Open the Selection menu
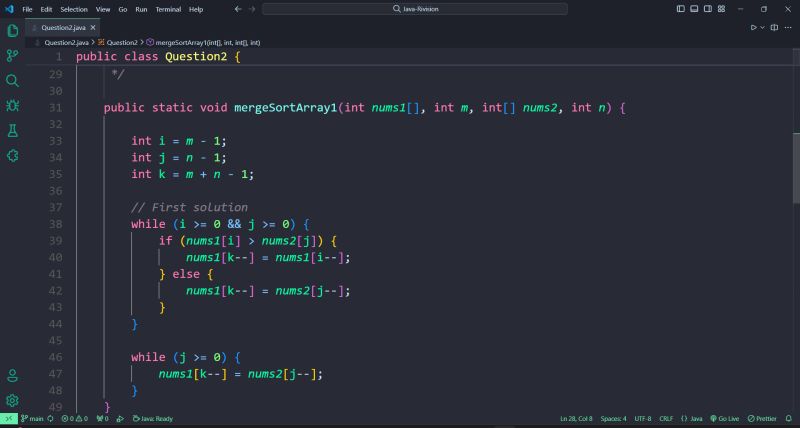This screenshot has height=428, width=800. (74, 9)
